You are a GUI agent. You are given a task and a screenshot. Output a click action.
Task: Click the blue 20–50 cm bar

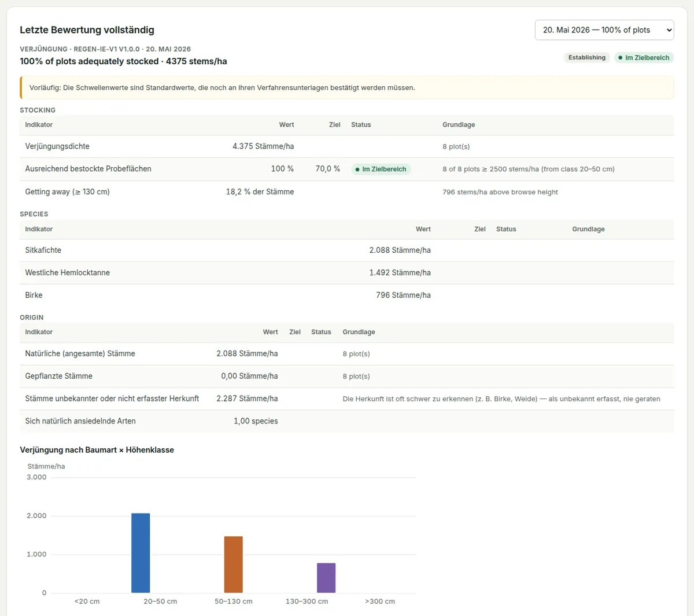(x=141, y=553)
